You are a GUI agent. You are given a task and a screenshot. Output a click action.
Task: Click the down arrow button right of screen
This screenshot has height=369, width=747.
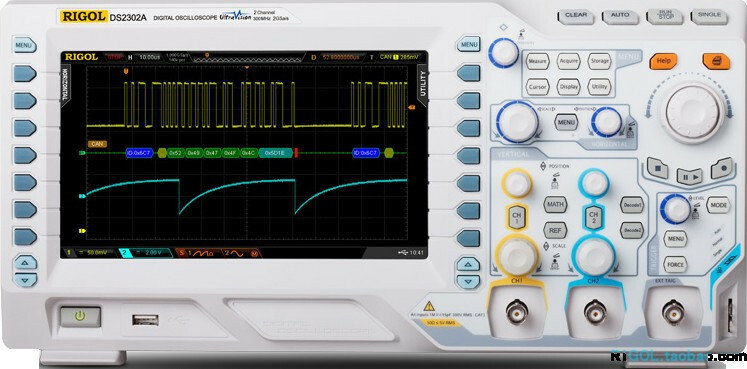468,281
